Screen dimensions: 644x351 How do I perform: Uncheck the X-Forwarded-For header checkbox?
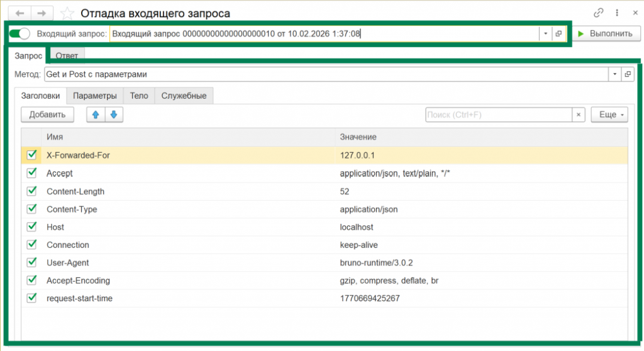coord(32,155)
